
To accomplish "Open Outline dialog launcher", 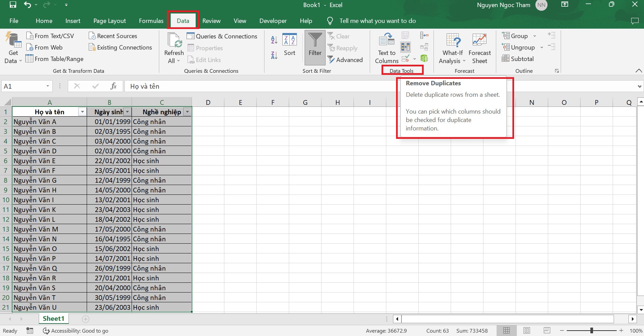I will (557, 71).
